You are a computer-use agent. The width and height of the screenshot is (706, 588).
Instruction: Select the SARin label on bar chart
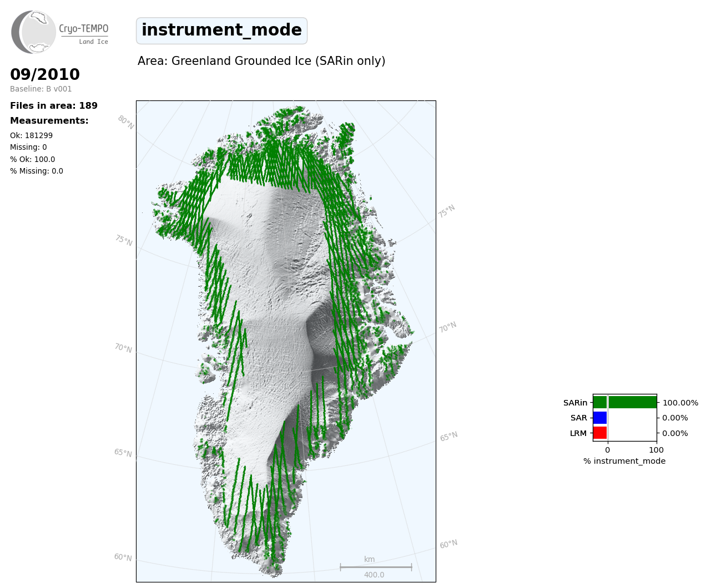click(575, 403)
